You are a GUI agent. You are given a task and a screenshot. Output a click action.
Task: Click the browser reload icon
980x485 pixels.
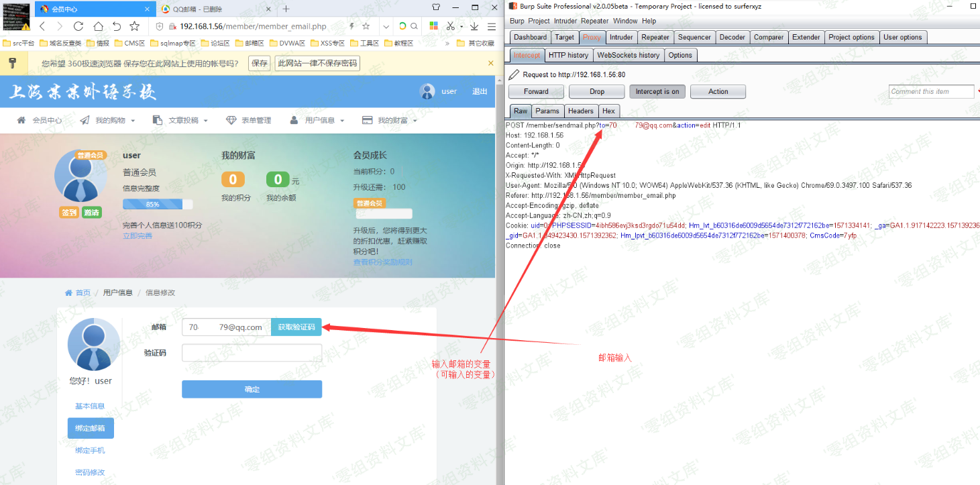point(78,26)
